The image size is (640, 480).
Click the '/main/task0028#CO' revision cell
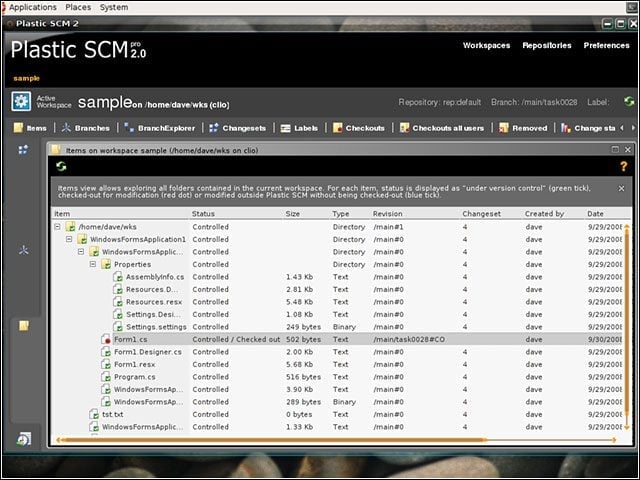[x=409, y=339]
